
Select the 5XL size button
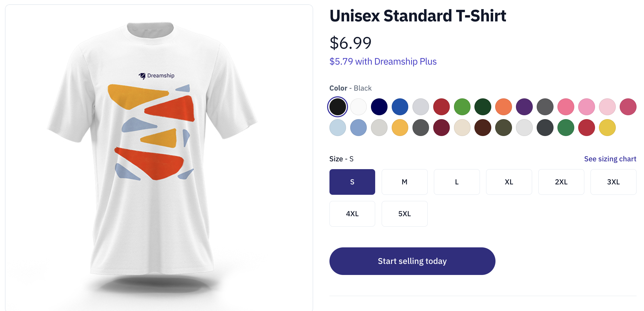pos(404,214)
